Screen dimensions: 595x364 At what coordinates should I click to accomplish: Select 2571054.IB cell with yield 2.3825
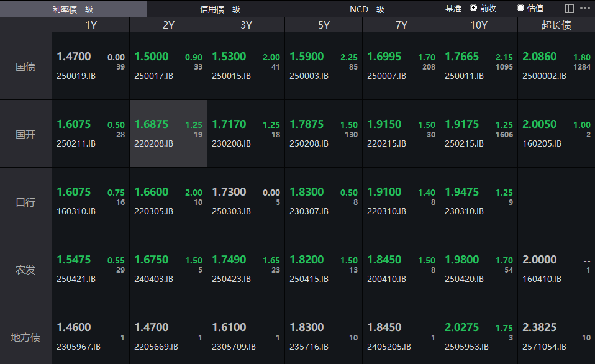point(556,336)
